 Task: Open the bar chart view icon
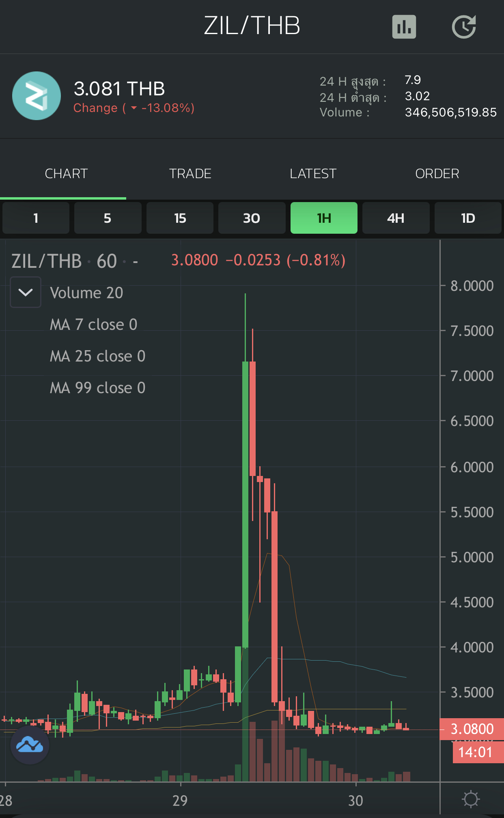click(404, 27)
